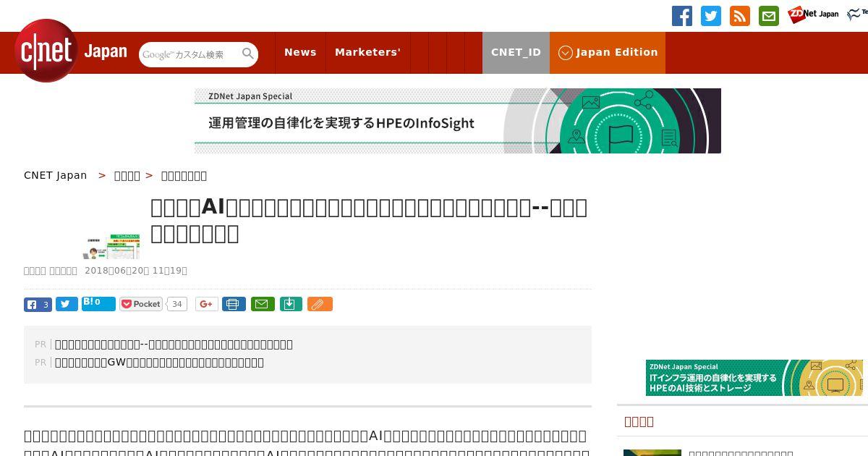
Task: Click the Pocket count 34 bubble
Action: (x=176, y=304)
